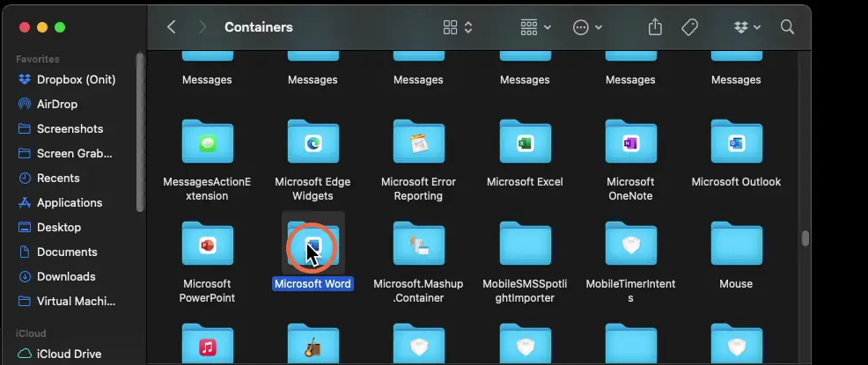Open Virtual Machines in the sidebar

(68, 301)
